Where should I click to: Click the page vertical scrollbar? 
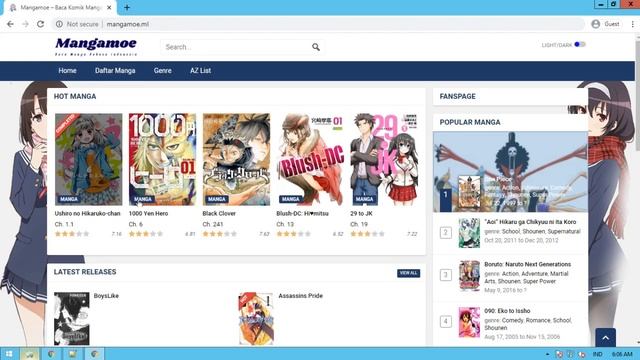point(637,95)
